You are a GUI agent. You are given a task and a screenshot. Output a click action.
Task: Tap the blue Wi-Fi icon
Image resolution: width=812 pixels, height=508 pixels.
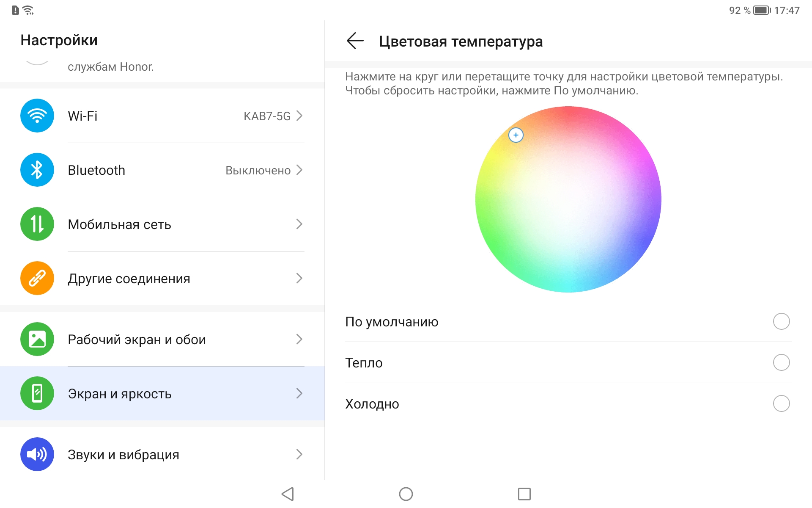point(37,116)
